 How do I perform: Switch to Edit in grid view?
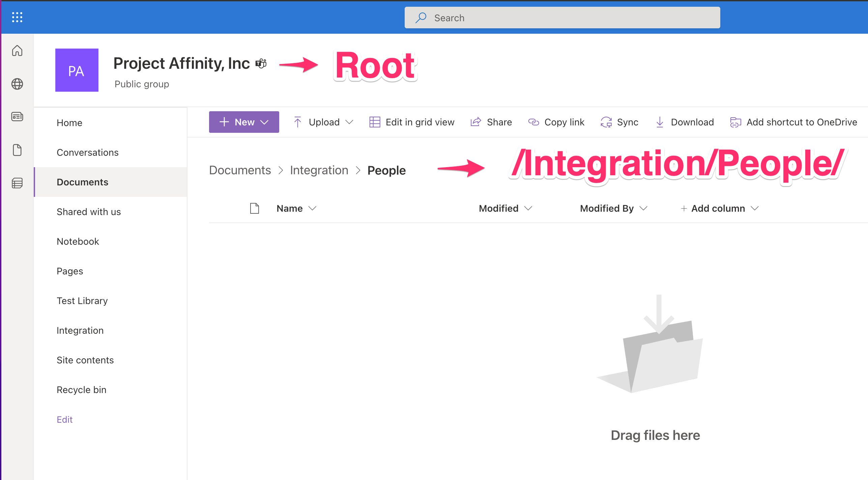point(412,122)
